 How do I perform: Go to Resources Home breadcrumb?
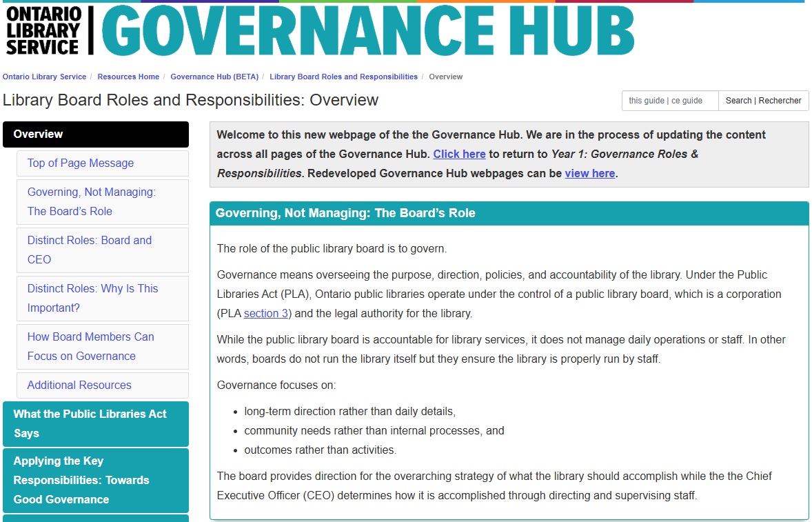coord(128,77)
